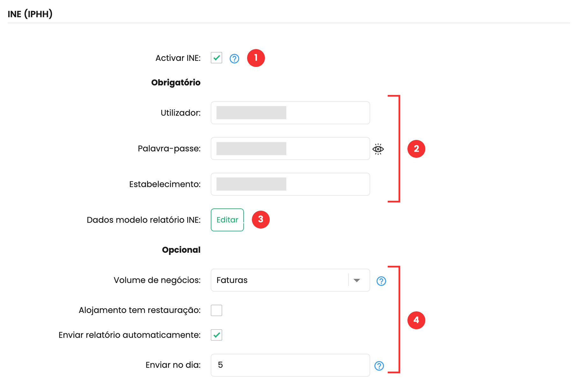Click the Activar INE label text
Viewport: 579px width, 392px height.
[x=178, y=58]
